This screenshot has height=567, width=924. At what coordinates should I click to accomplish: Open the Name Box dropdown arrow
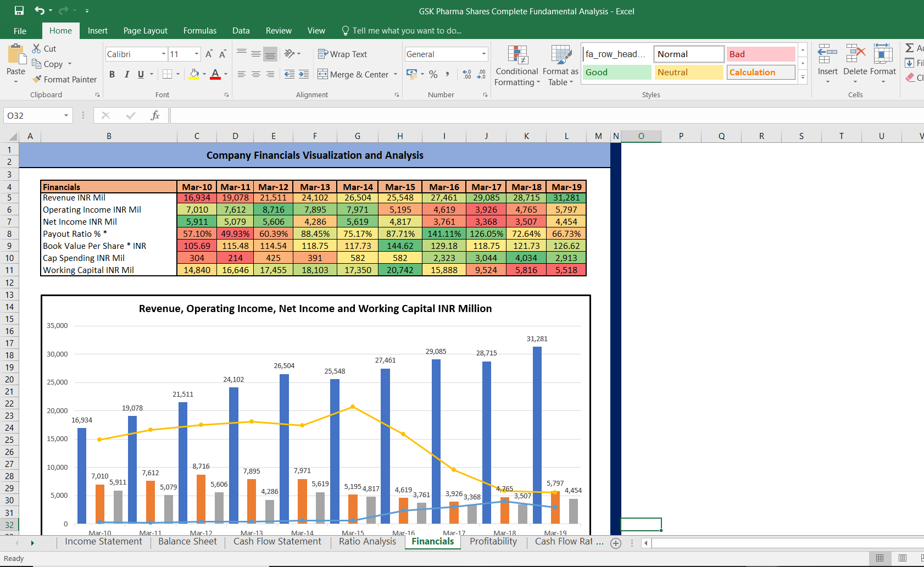pyautogui.click(x=66, y=115)
